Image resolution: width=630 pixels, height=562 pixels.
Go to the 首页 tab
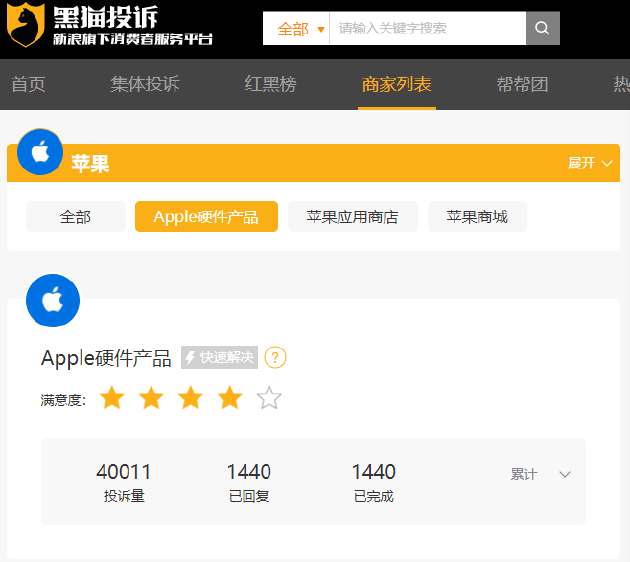pyautogui.click(x=29, y=84)
